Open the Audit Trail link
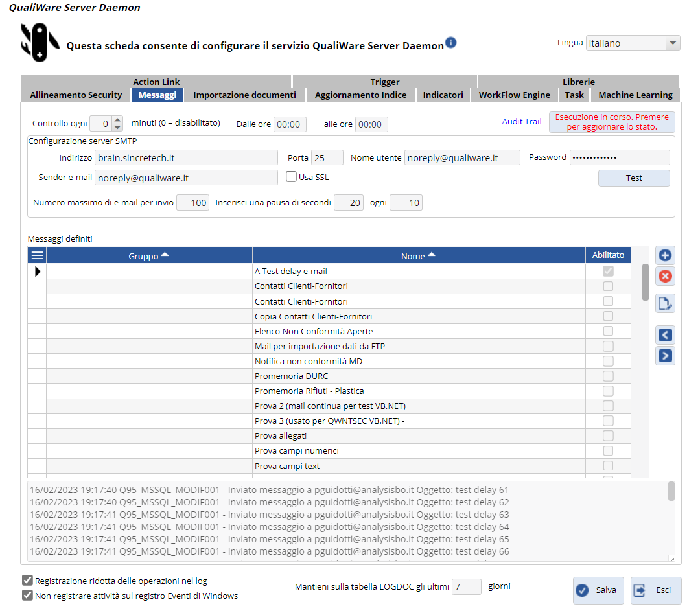 point(521,121)
